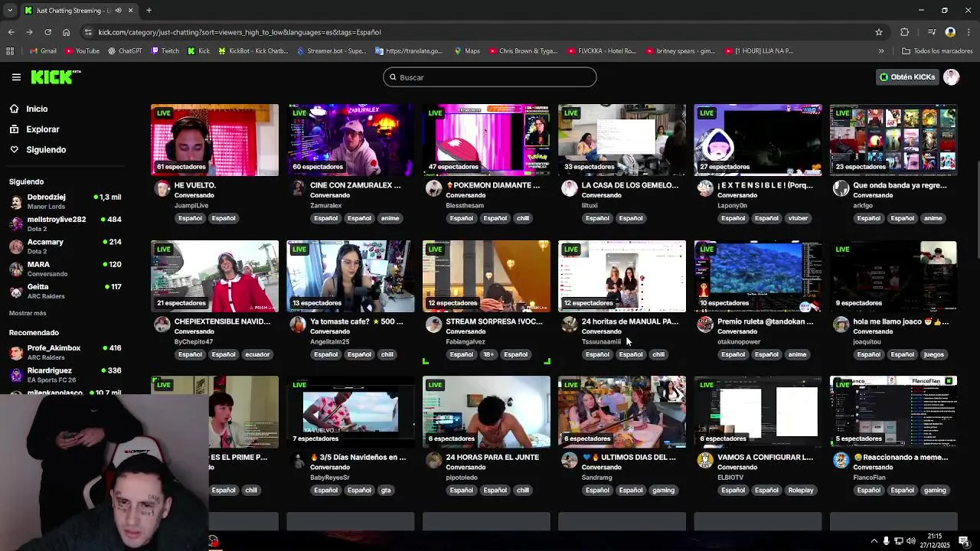Click the Blessthesam channel avatar
This screenshot has height=551, width=980.
433,188
